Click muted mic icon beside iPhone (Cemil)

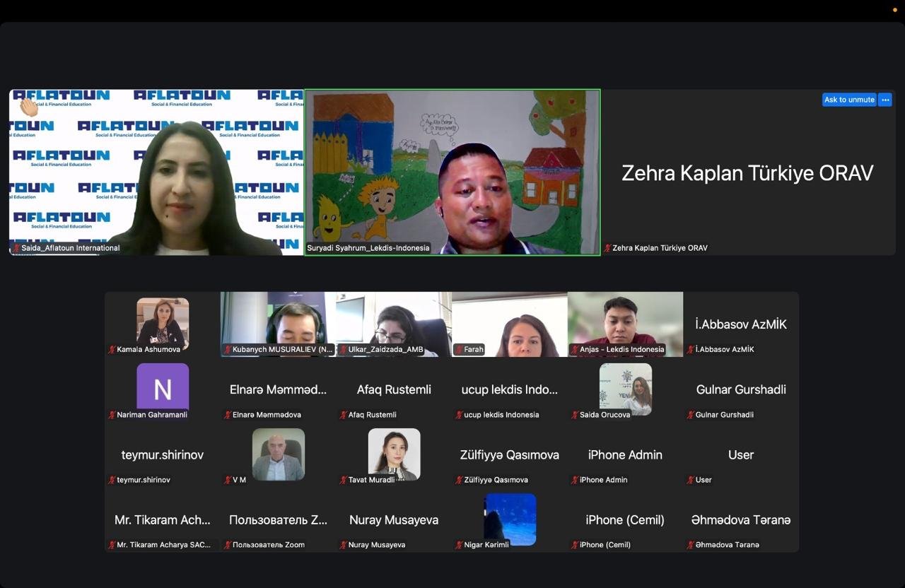(x=575, y=545)
